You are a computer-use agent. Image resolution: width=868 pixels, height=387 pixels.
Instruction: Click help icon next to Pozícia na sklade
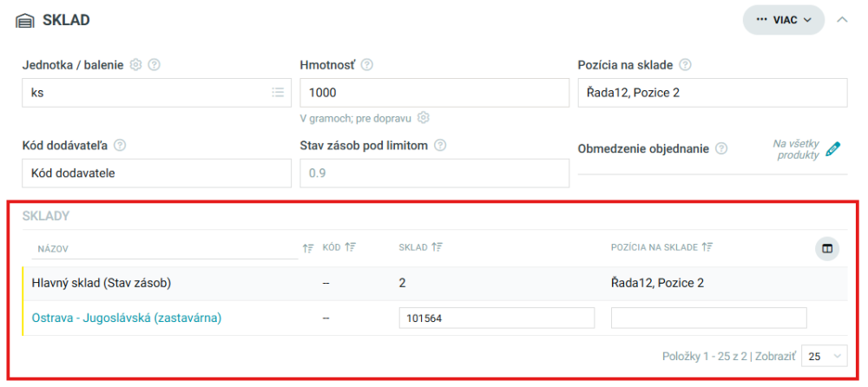pos(685,65)
